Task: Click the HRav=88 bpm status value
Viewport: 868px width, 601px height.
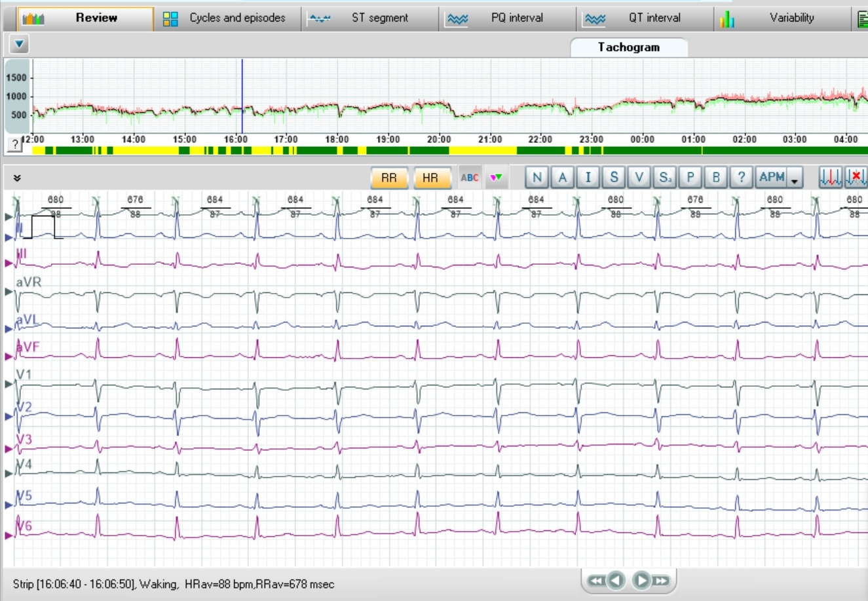Action: coord(219,584)
